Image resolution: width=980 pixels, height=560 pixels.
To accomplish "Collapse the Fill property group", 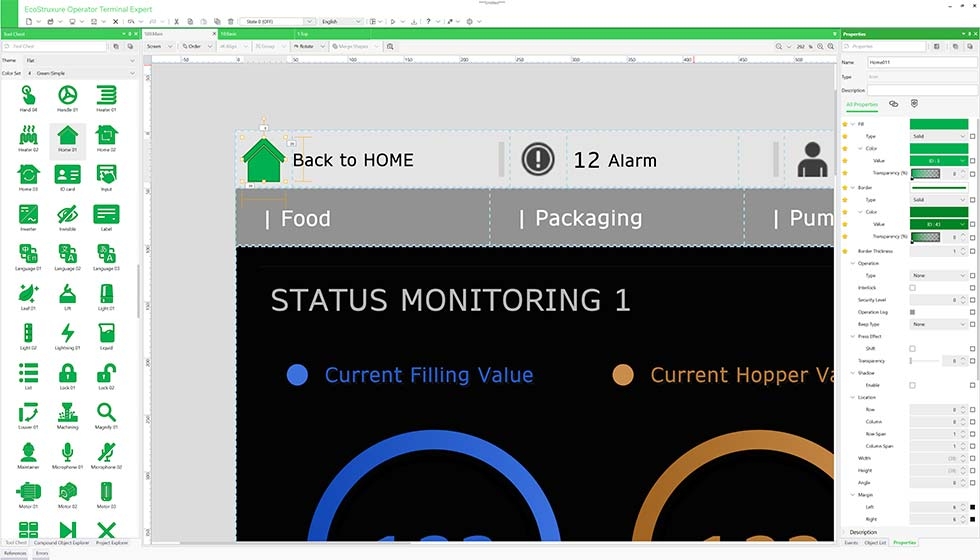I will point(852,124).
